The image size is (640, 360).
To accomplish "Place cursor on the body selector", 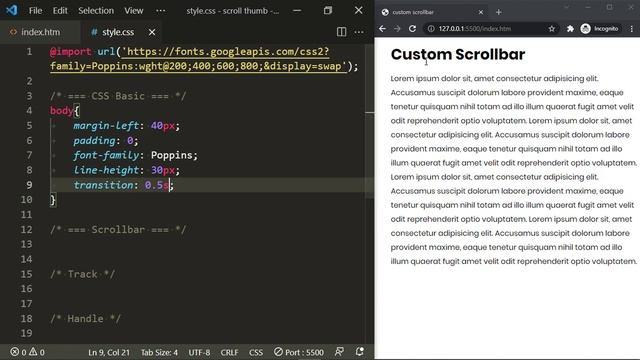I will [61, 111].
